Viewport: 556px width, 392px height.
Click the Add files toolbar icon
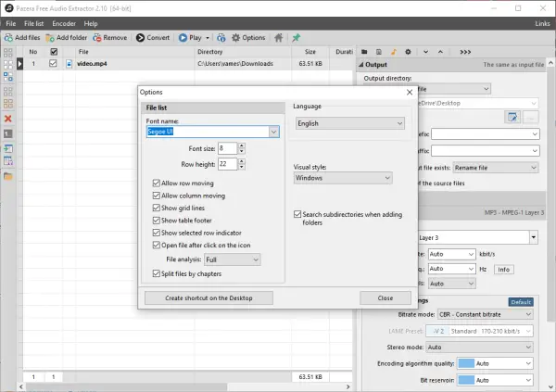tap(8, 38)
